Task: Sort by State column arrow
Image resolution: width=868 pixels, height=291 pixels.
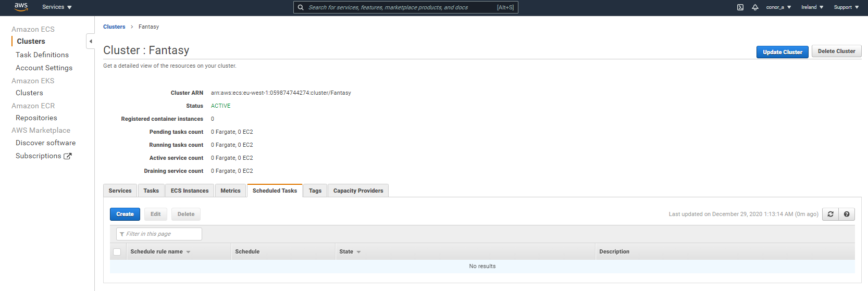Action: click(x=358, y=252)
